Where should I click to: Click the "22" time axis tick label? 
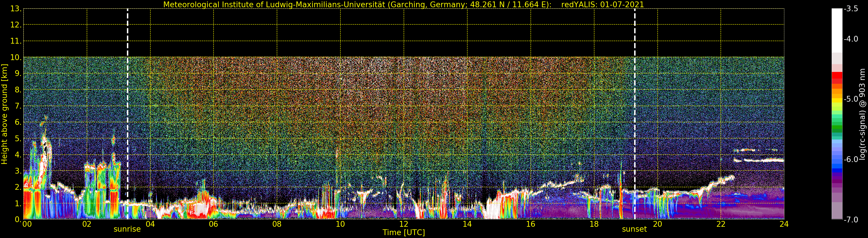click(721, 224)
